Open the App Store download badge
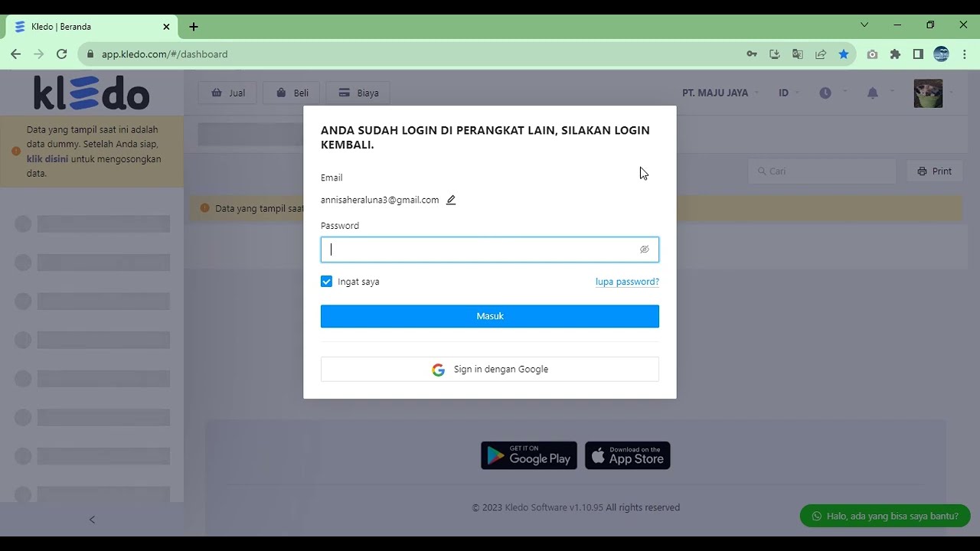Image resolution: width=980 pixels, height=551 pixels. [x=628, y=455]
